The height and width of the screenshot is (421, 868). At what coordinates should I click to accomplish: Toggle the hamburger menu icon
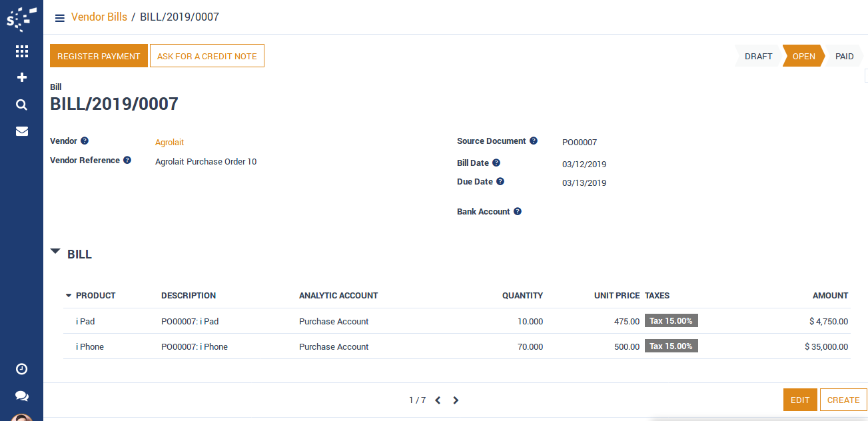60,18
